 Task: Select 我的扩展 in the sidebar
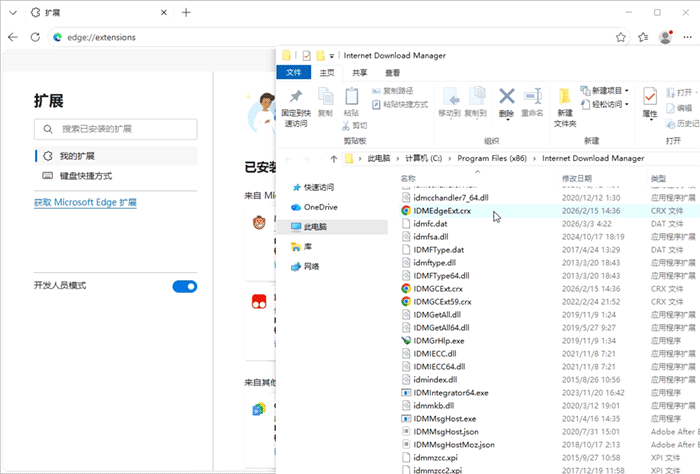click(x=116, y=156)
